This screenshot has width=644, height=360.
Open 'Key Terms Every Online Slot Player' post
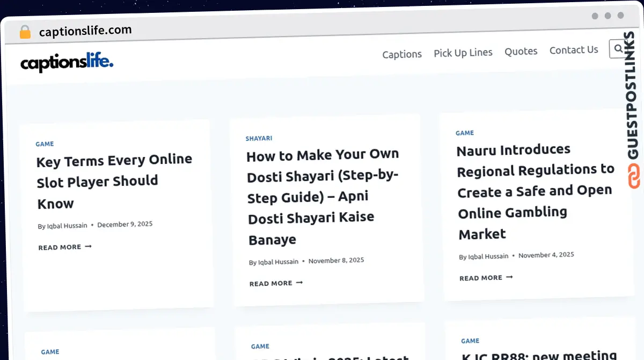114,182
